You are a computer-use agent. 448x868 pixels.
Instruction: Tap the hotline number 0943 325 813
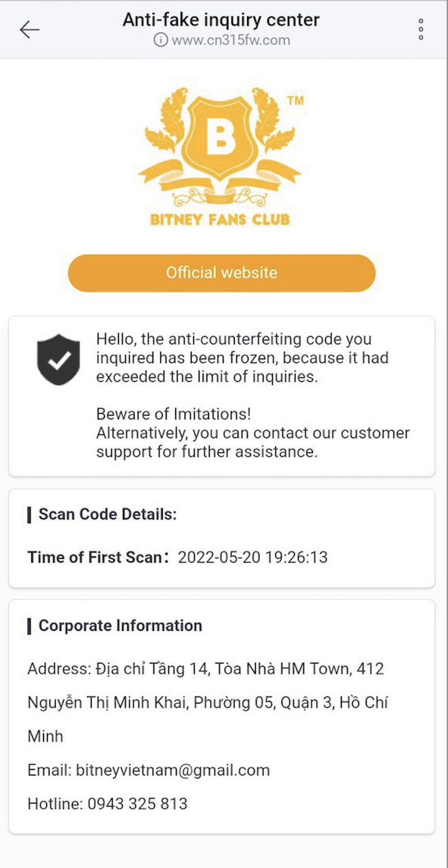click(137, 804)
